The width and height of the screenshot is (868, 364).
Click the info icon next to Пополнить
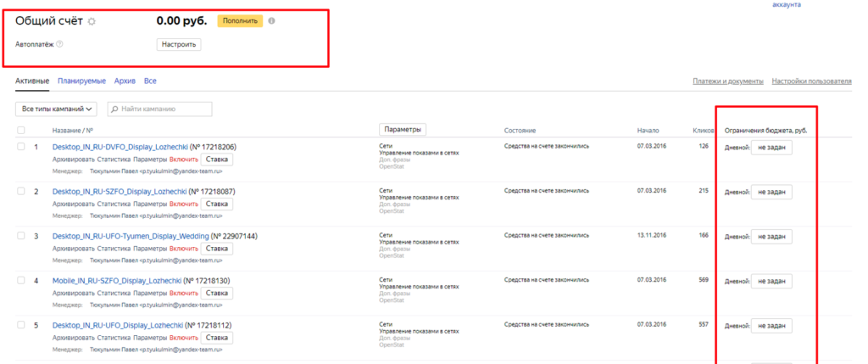[x=271, y=21]
